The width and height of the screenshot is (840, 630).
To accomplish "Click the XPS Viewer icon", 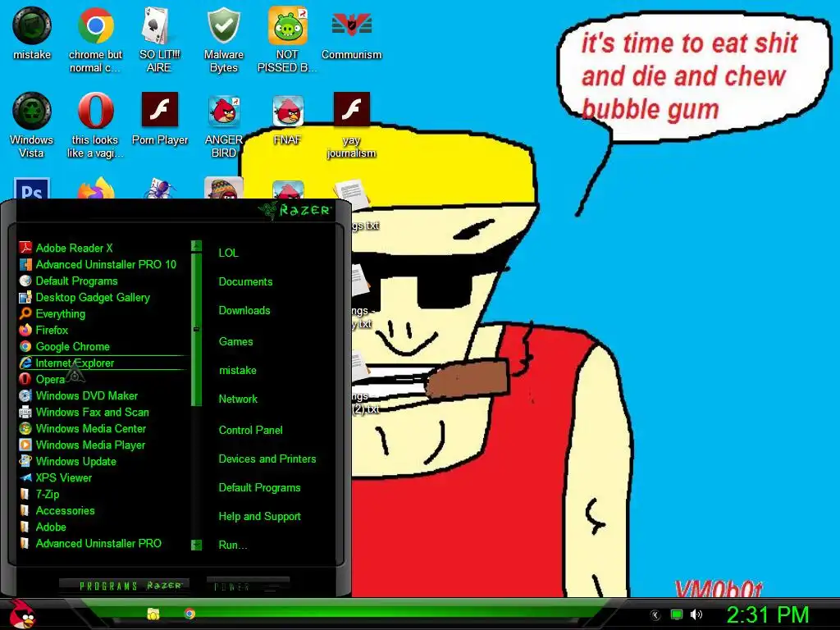I will coord(25,477).
